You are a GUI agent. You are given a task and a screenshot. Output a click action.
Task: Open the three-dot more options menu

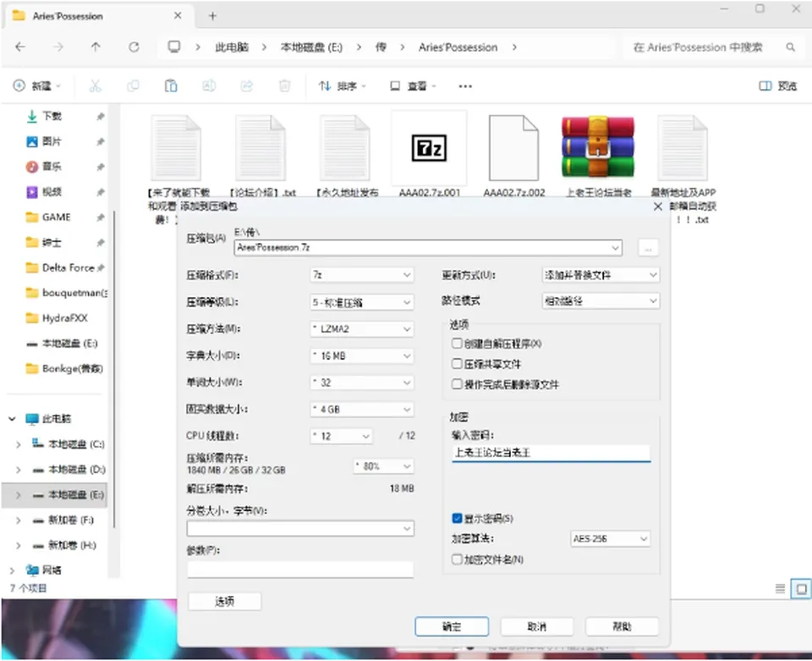click(x=465, y=86)
